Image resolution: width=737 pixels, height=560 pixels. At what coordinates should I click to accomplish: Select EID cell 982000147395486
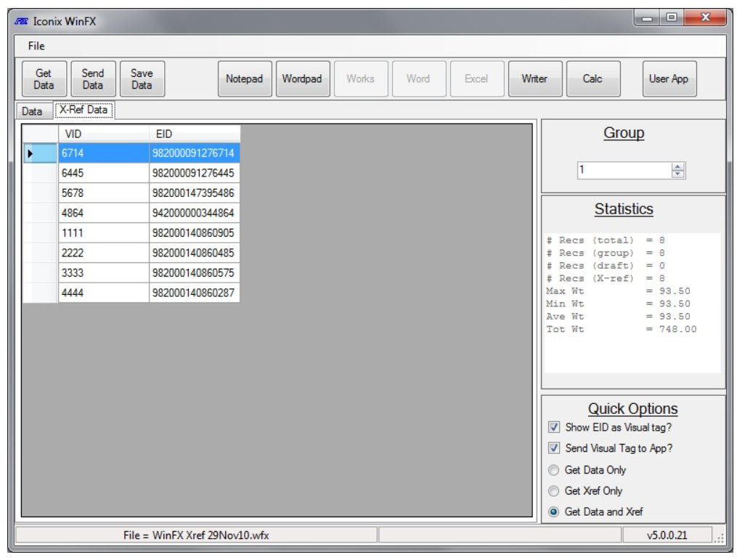tap(195, 193)
